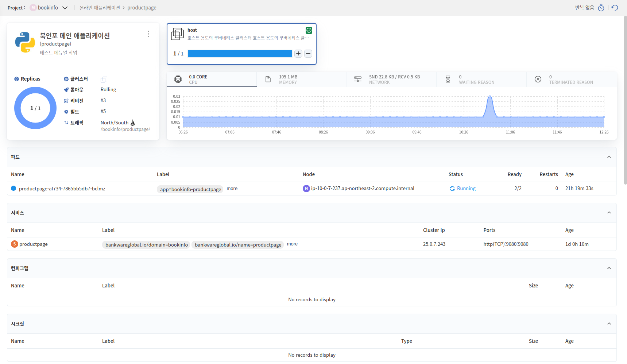Click Cluster Ip 25.0.7.243

(x=434, y=244)
